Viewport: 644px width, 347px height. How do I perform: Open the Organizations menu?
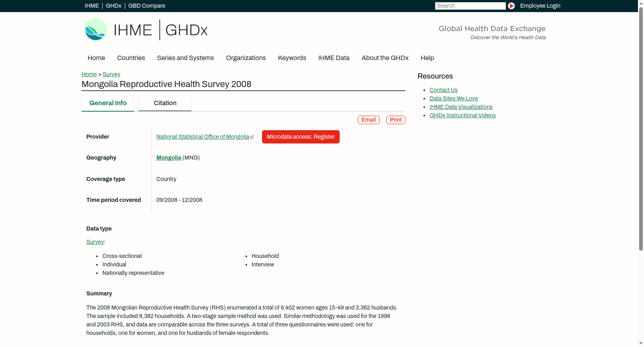[246, 58]
